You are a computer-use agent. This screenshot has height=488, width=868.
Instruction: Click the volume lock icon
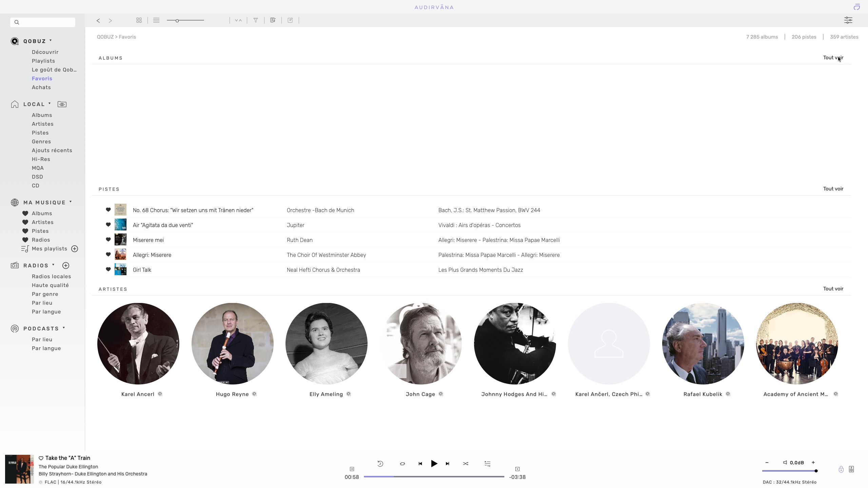[841, 469]
